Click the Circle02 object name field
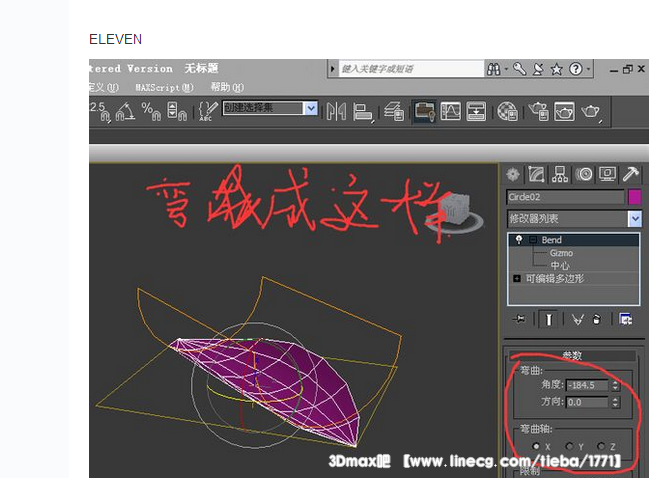Screen dimensions: 650x478 (x=565, y=197)
